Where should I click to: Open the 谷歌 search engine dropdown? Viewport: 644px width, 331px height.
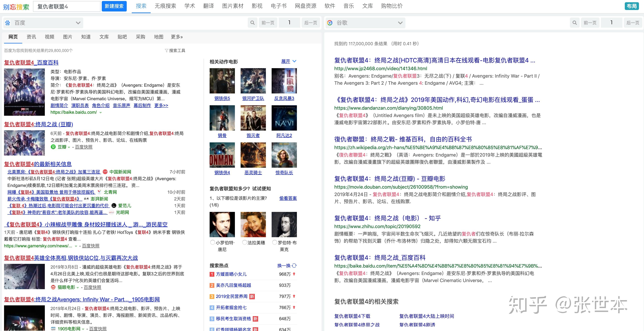tap(365, 23)
